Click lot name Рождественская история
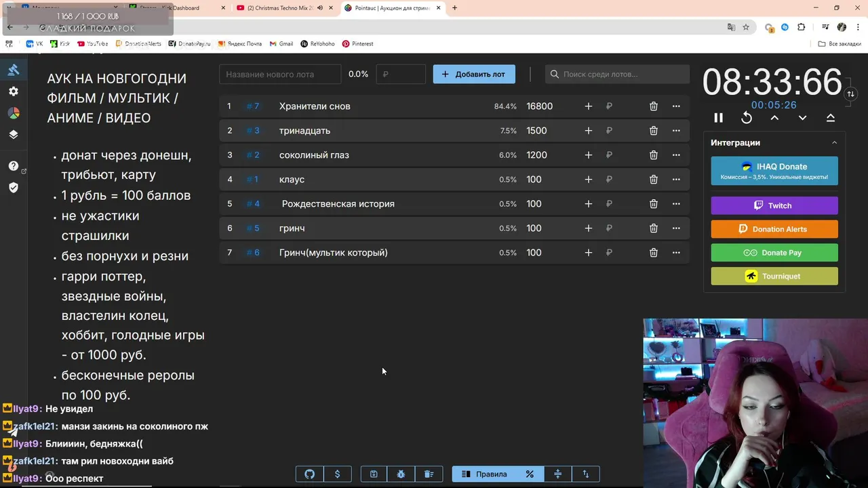Image resolution: width=868 pixels, height=488 pixels. pos(338,204)
